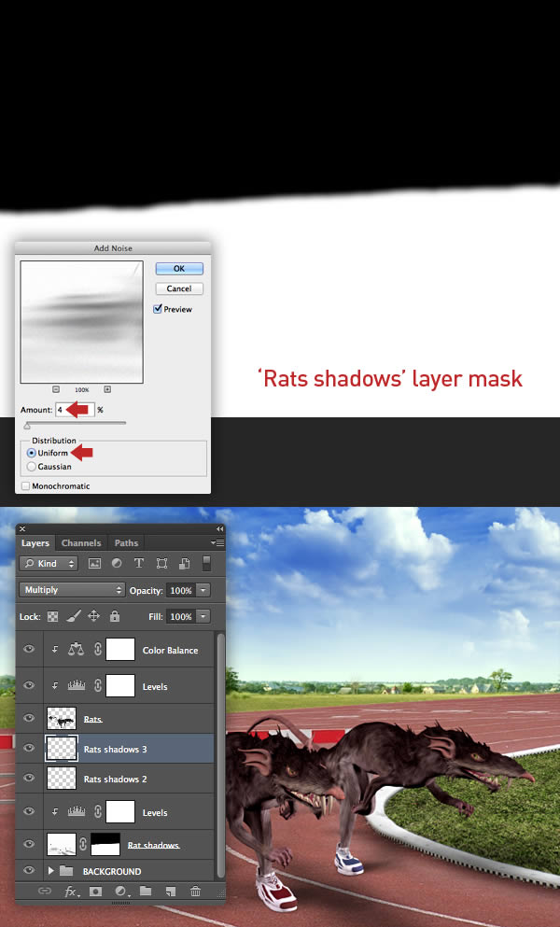The width and height of the screenshot is (560, 927).
Task: Filter layers by shape layers icon
Action: point(161,564)
